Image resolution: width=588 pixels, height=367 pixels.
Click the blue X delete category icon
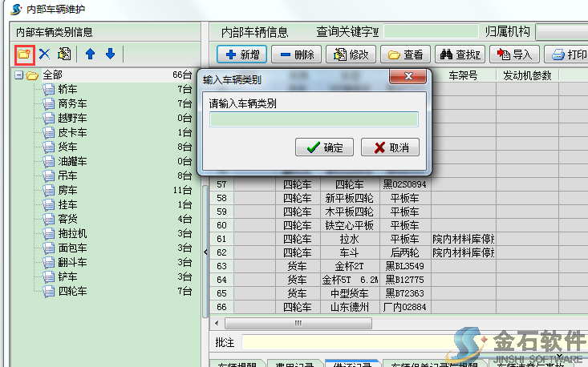(45, 54)
